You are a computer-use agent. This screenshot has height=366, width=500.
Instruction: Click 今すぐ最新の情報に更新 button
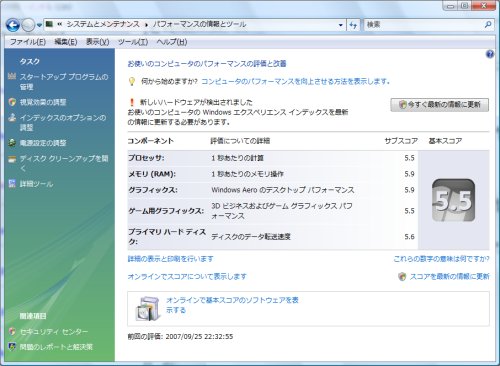(x=440, y=105)
